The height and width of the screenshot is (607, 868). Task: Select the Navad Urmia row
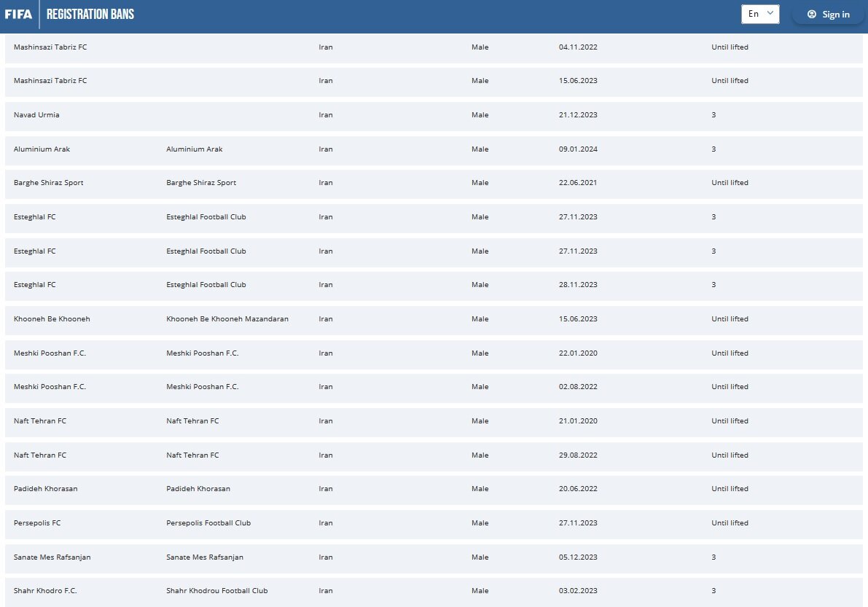pyautogui.click(x=36, y=115)
